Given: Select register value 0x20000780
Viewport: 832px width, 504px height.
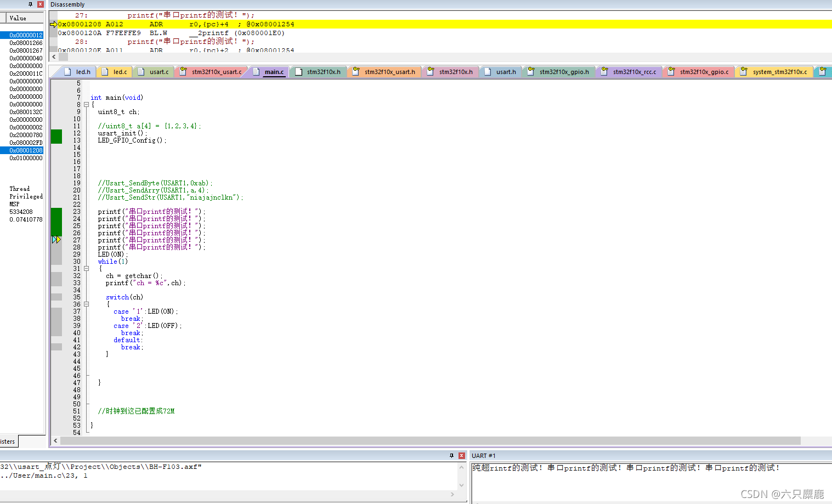Looking at the screenshot, I should pos(26,135).
